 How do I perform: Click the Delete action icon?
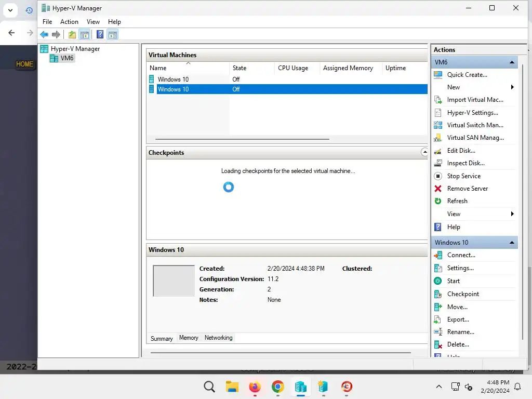438,345
